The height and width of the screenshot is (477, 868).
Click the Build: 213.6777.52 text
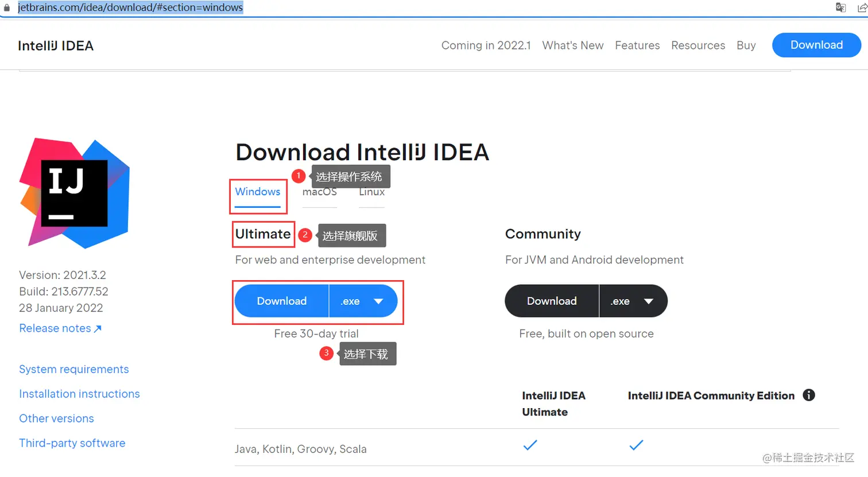tap(64, 292)
